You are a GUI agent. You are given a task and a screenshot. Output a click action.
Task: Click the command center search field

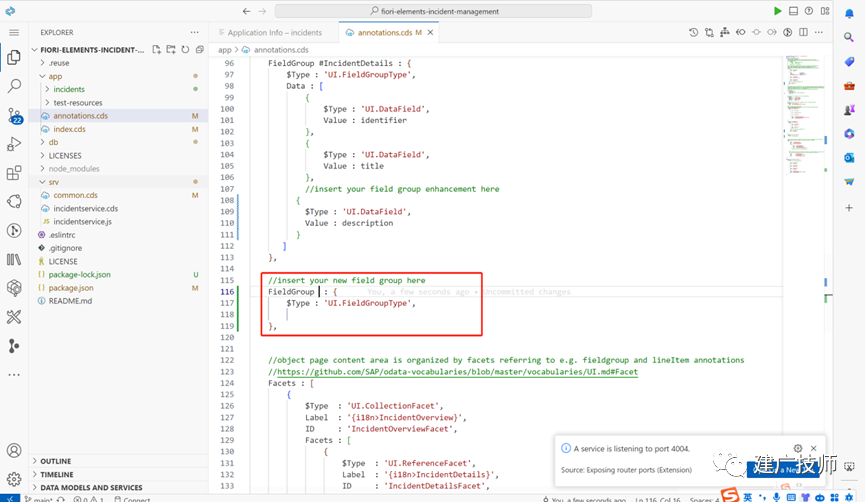coord(434,11)
